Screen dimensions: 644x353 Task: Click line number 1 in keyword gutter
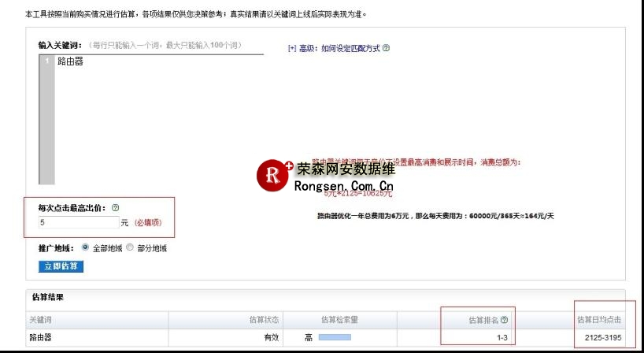(x=47, y=61)
